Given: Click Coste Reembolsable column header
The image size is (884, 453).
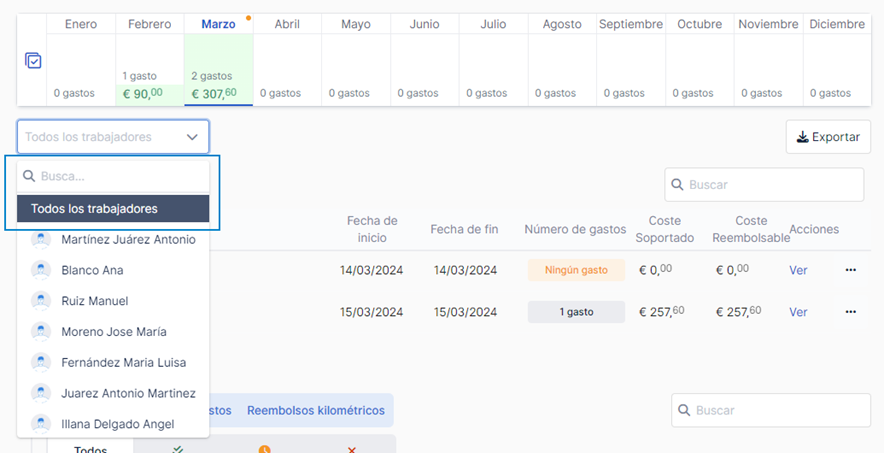Looking at the screenshot, I should [x=751, y=229].
